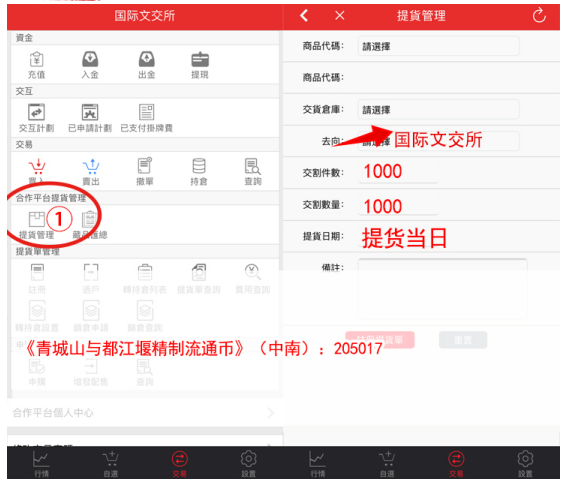Open the 查詢 icon in 交易 section
Image resolution: width=576 pixels, height=485 pixels.
(253, 172)
